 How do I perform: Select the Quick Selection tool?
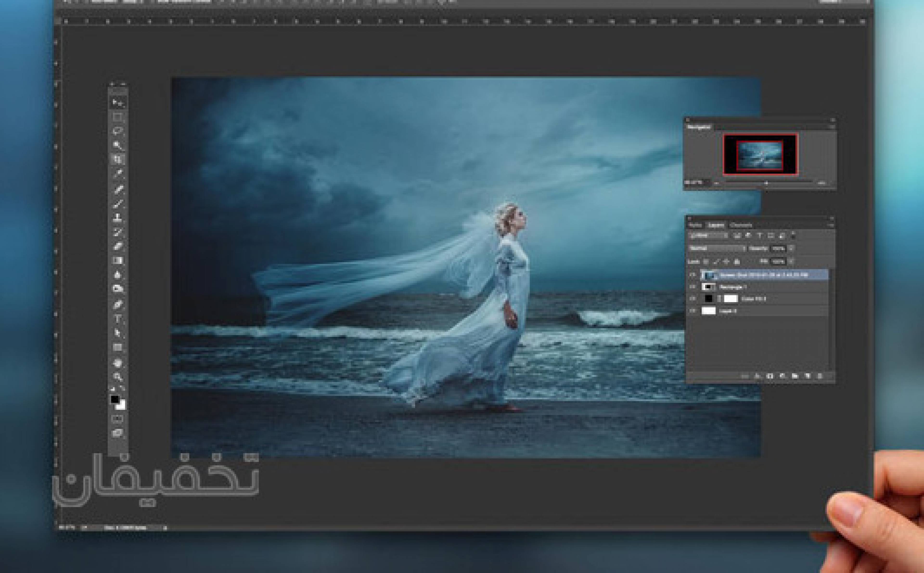(118, 145)
